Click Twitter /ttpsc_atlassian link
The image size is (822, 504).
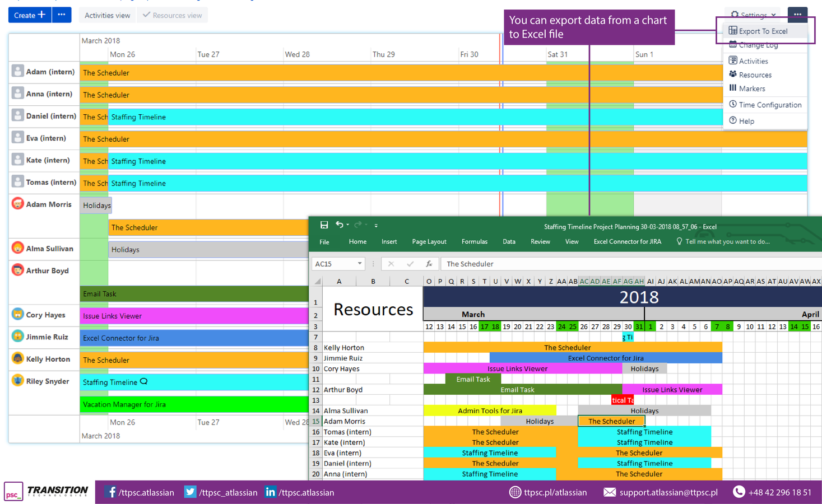point(221,492)
